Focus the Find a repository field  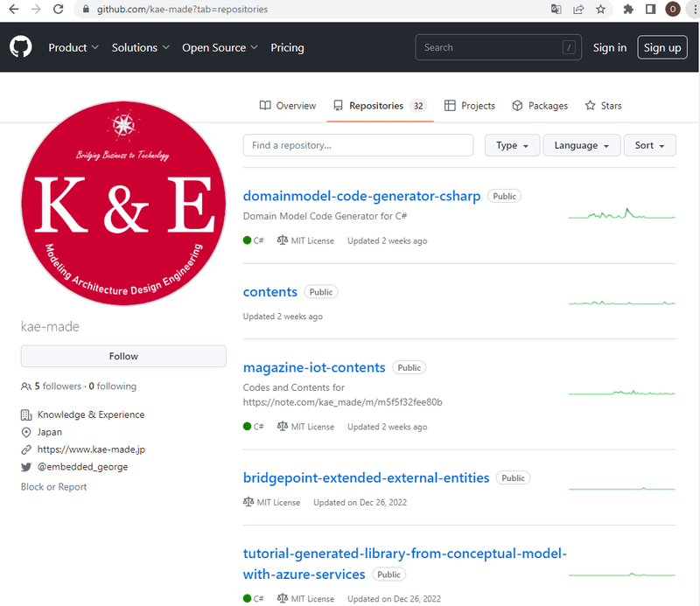358,145
